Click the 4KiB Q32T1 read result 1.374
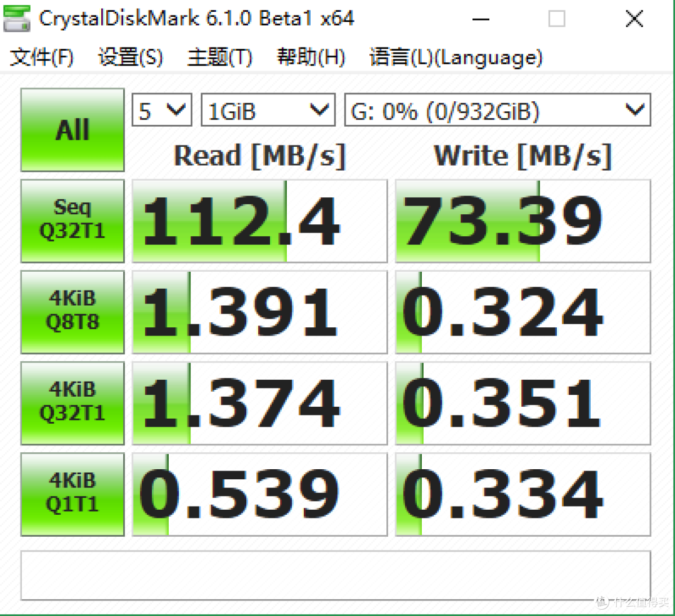The height and width of the screenshot is (616, 675). click(x=259, y=403)
